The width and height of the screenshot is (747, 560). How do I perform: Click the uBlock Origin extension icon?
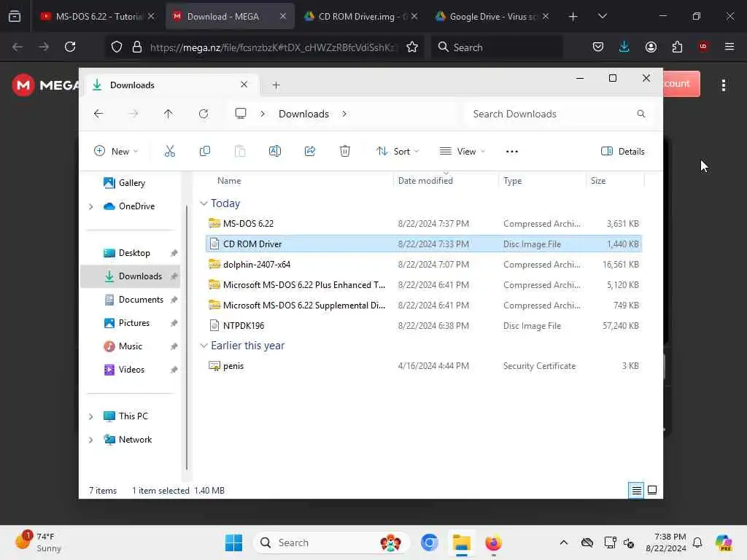pyautogui.click(x=703, y=47)
